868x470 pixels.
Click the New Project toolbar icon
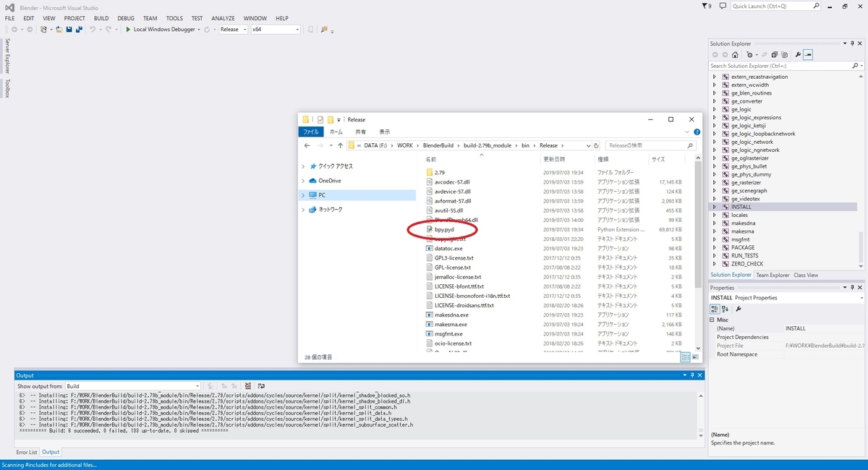44,30
